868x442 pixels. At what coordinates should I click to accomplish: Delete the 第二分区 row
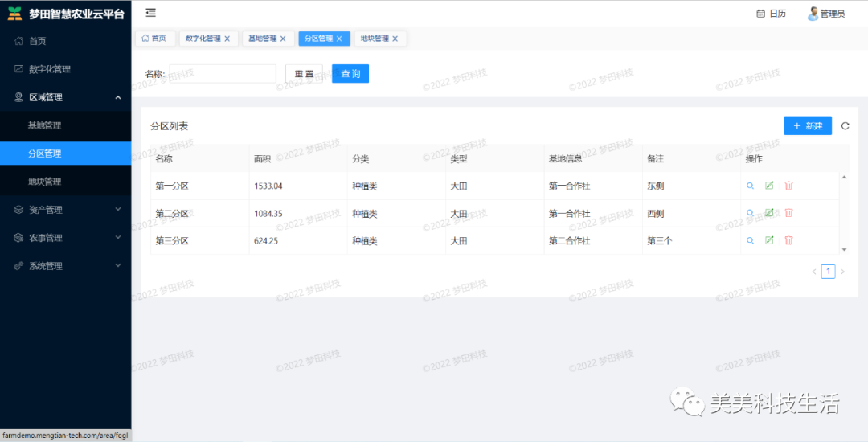(789, 212)
